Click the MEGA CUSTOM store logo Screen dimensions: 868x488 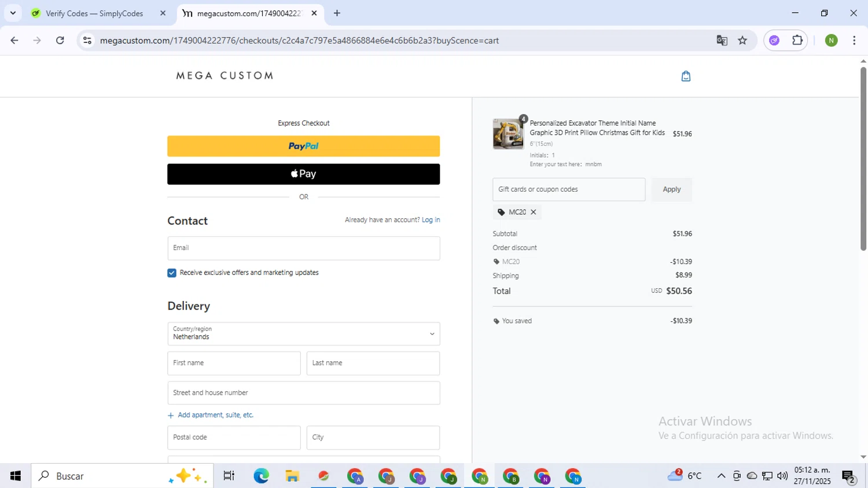tap(225, 76)
